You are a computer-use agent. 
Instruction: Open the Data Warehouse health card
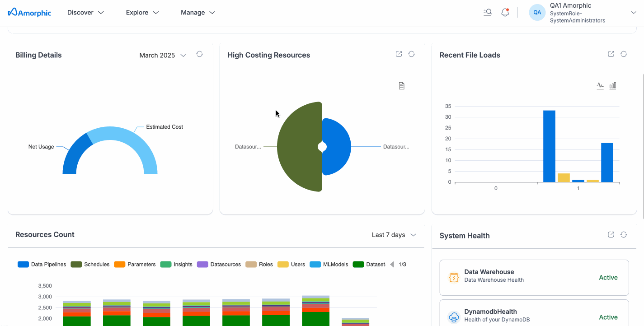click(x=534, y=278)
